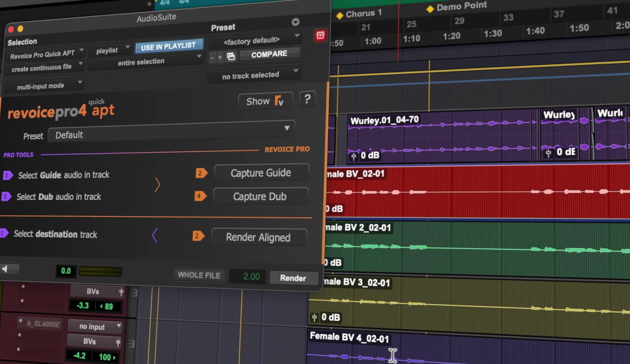Open the playlist selection reference dropdown

pos(111,51)
